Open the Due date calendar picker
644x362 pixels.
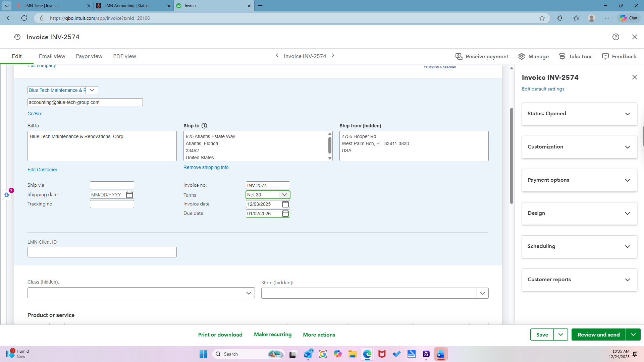coord(285,214)
